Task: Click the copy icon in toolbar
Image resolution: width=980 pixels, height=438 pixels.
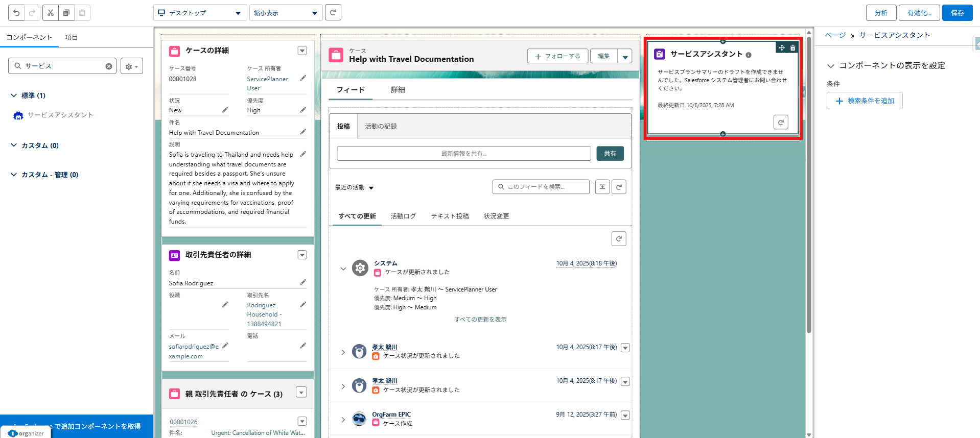Action: point(66,13)
